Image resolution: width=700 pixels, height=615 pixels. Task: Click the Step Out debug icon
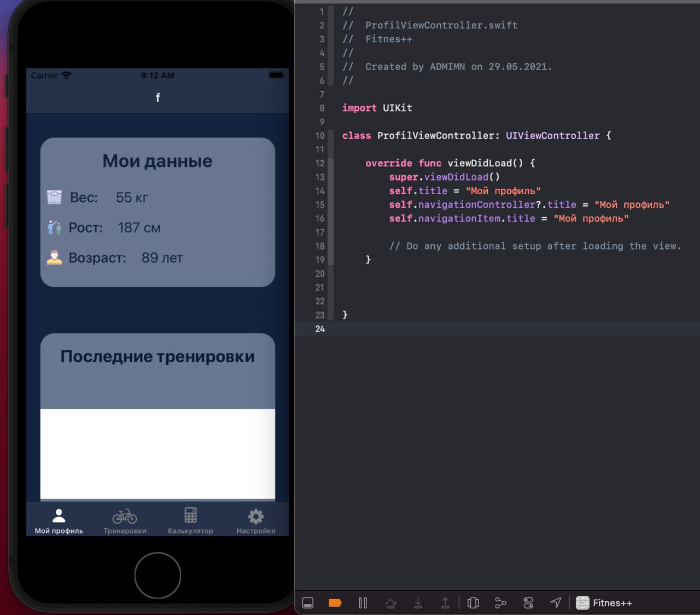[x=445, y=603]
